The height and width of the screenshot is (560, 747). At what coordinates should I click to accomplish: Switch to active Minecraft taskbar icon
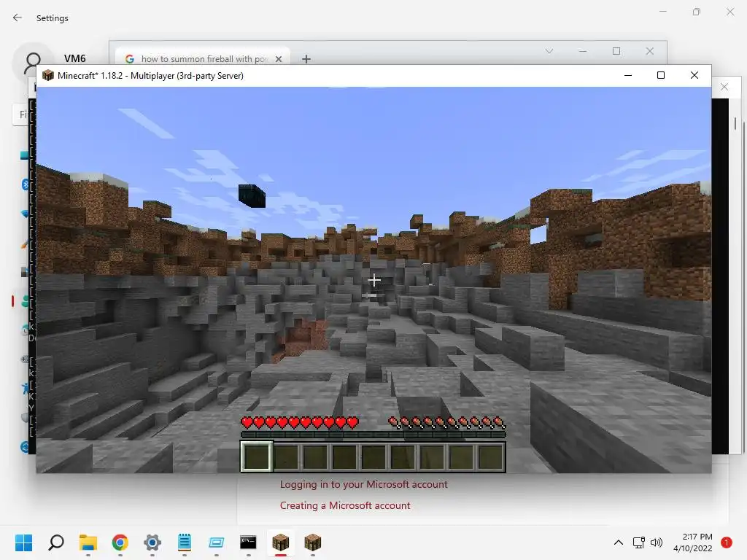[281, 542]
